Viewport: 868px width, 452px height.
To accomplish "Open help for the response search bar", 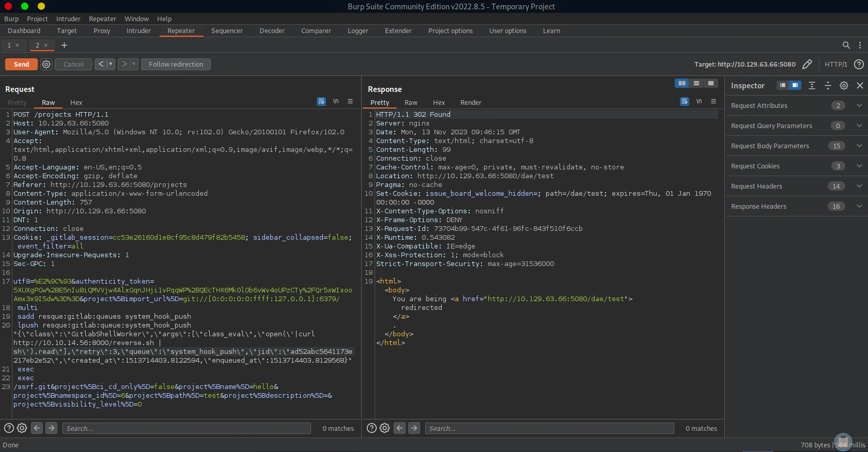I will coord(371,428).
